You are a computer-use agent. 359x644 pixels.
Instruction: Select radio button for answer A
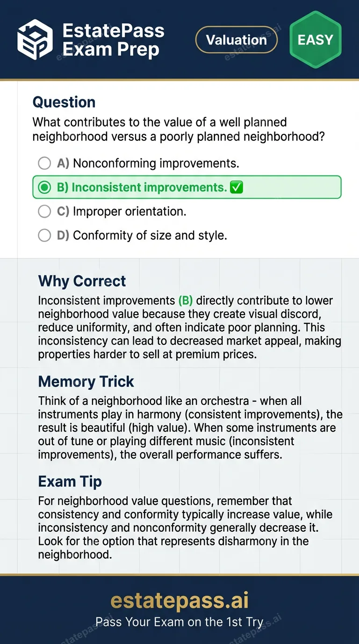(44, 163)
